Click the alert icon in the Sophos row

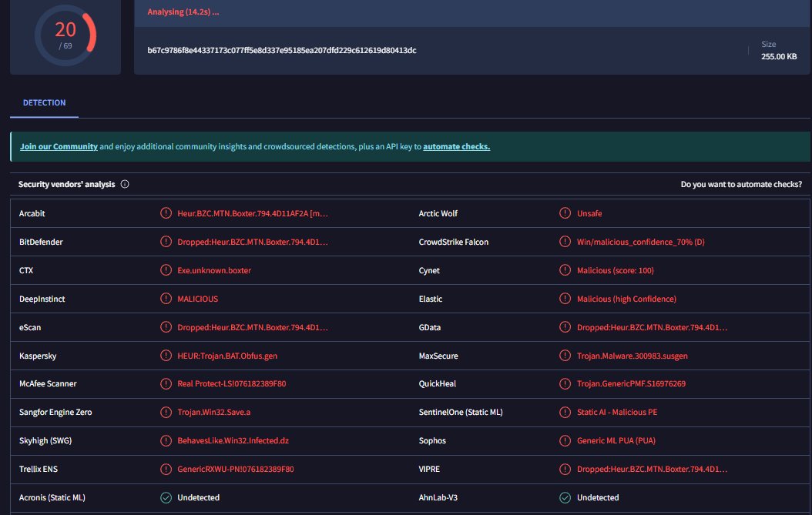click(x=565, y=440)
